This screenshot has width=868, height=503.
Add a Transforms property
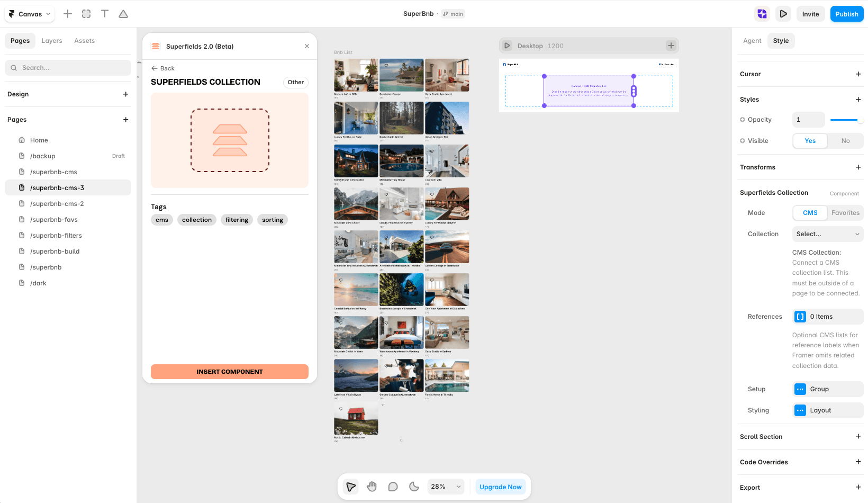coord(858,167)
